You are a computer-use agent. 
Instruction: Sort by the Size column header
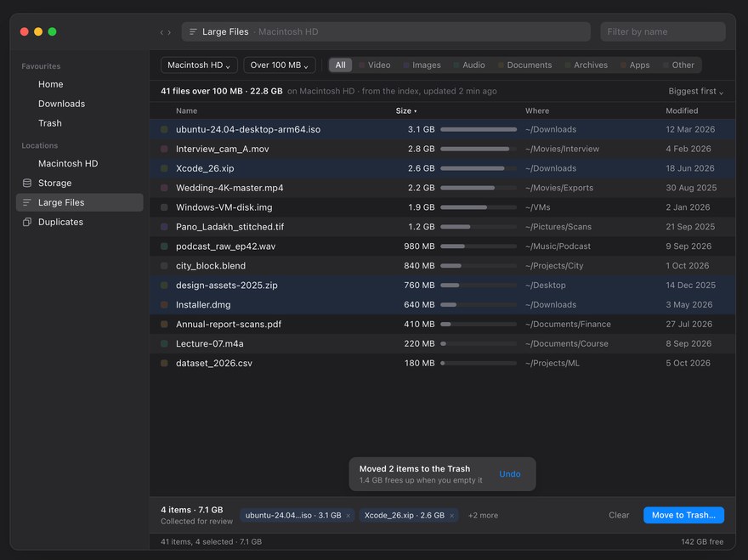pos(406,110)
